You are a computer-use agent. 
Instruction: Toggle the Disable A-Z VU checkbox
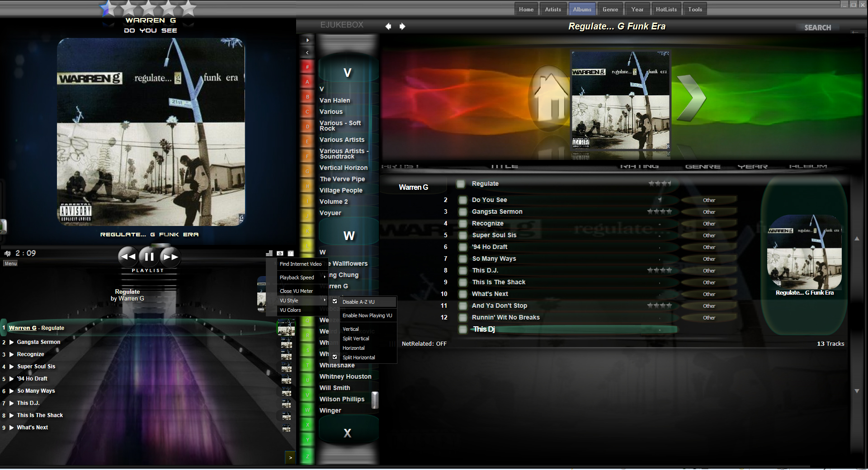click(335, 301)
